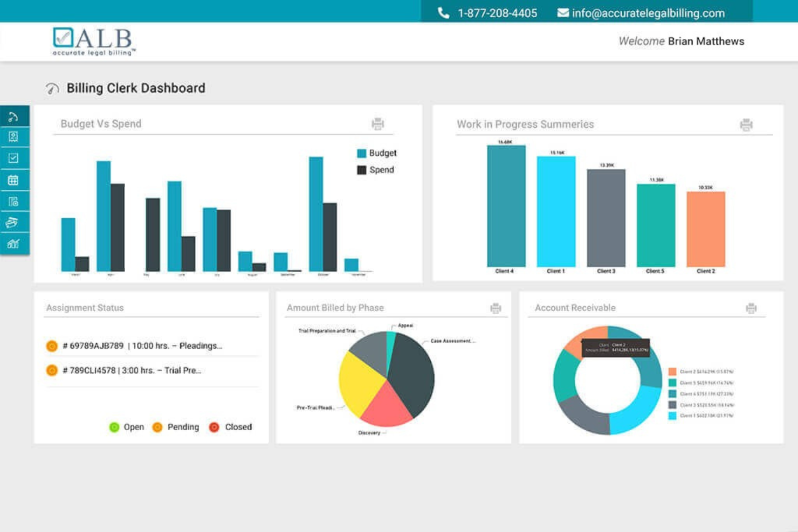Click the 1-877-208-4405 phone number
The width and height of the screenshot is (798, 532).
pos(497,13)
